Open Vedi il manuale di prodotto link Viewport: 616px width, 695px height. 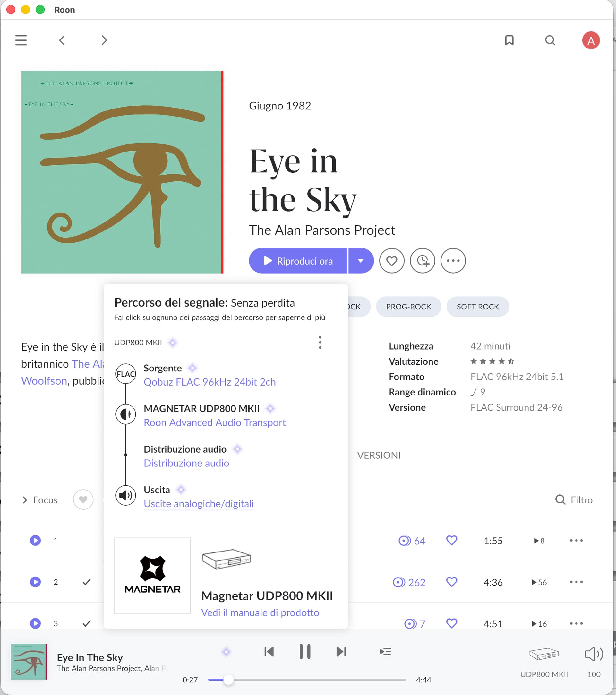tap(260, 612)
